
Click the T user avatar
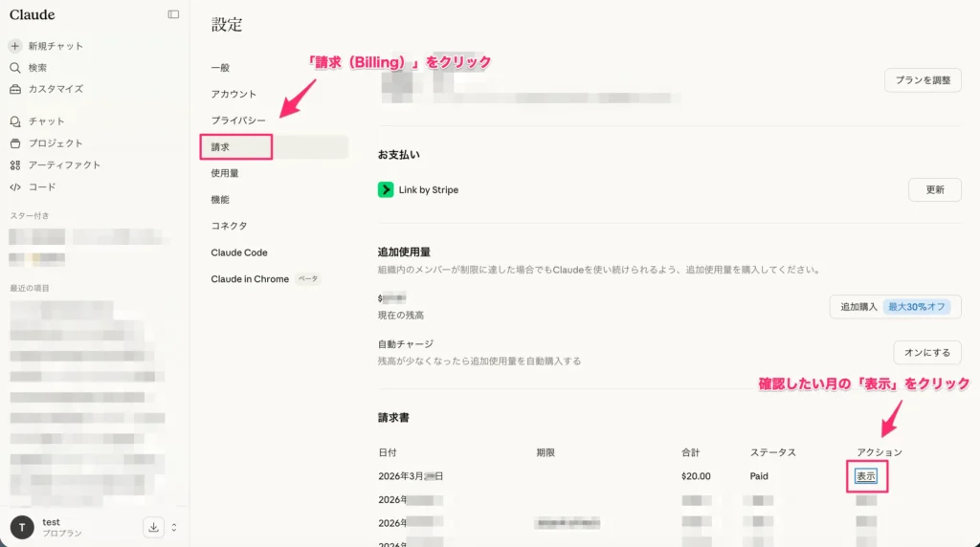[x=22, y=527]
